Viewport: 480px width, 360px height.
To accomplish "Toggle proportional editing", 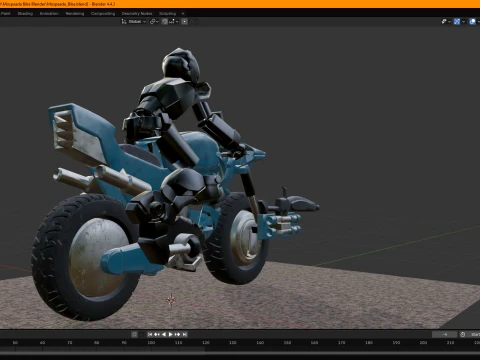I will pos(184,22).
